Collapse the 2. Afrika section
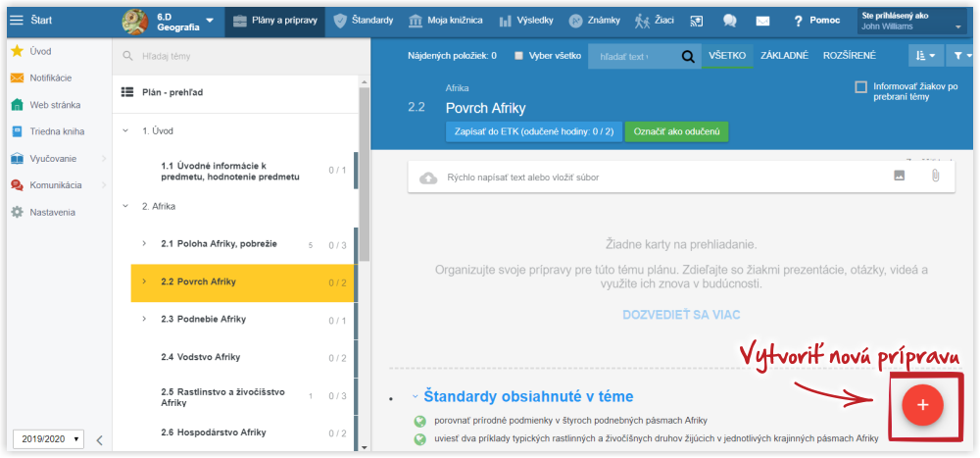This screenshot has height=458, width=980. [x=125, y=207]
